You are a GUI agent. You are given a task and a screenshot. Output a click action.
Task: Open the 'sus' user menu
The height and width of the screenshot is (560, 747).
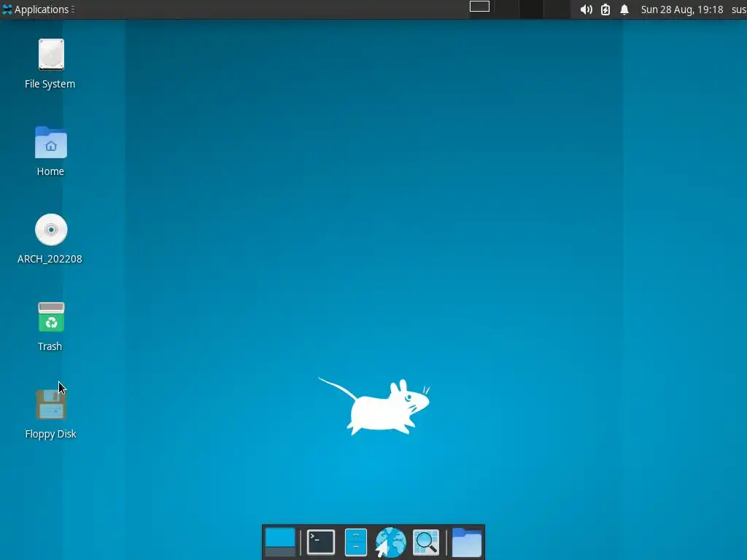(x=738, y=9)
